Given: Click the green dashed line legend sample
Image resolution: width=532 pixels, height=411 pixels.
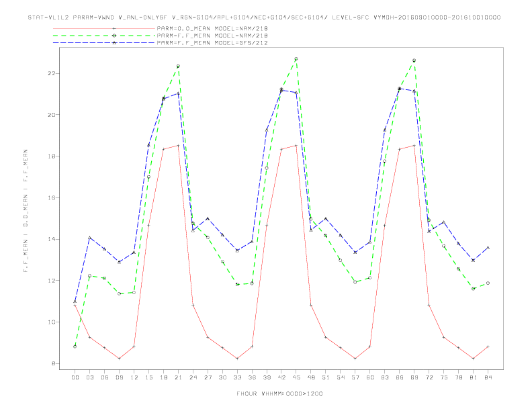Looking at the screenshot, I should pyautogui.click(x=104, y=36).
